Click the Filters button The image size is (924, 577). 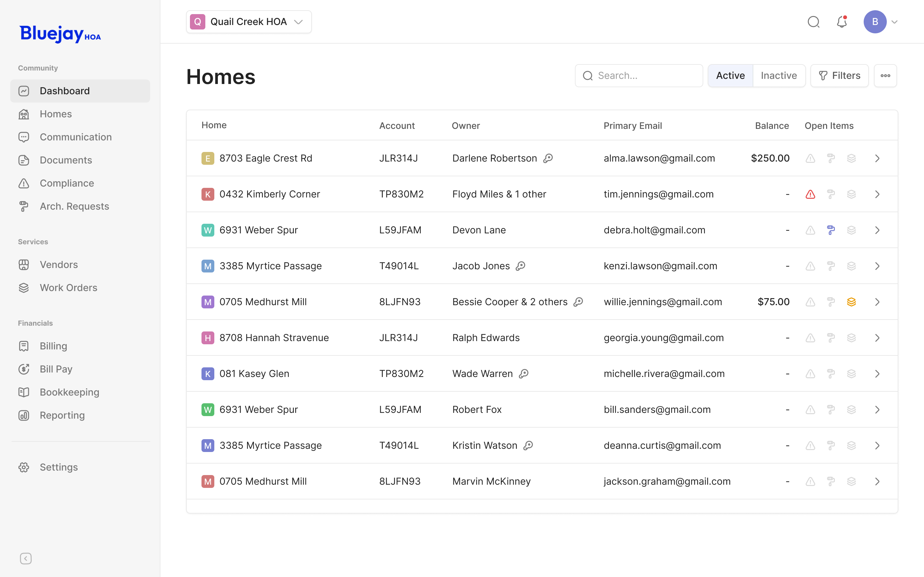coord(839,76)
